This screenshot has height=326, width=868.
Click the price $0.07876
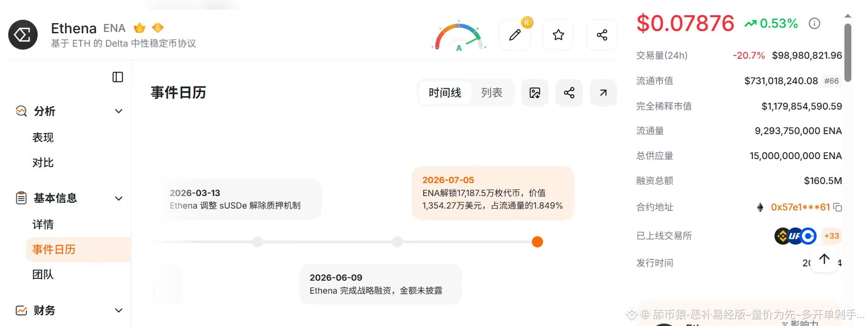(x=685, y=24)
